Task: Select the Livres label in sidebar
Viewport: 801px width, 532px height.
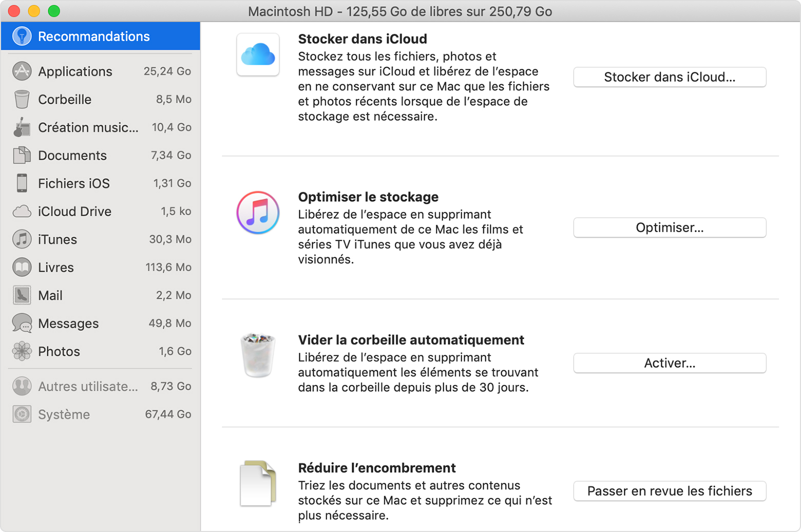Action: coord(56,268)
